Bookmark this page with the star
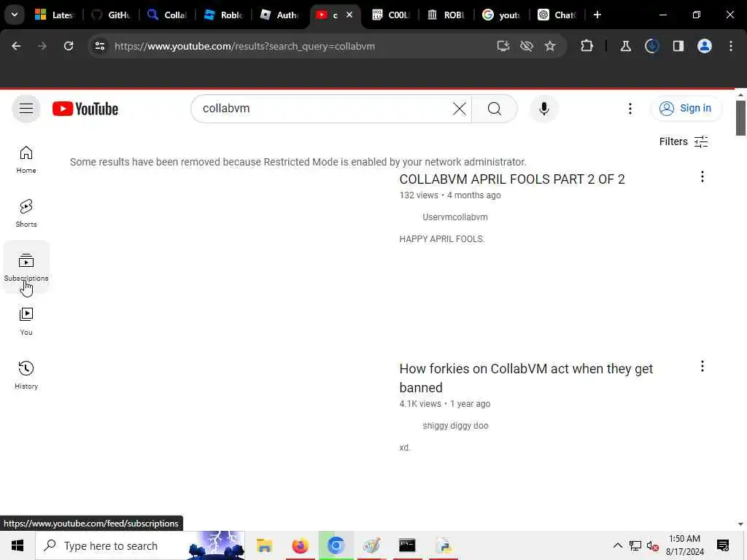This screenshot has width=747, height=560. (550, 46)
